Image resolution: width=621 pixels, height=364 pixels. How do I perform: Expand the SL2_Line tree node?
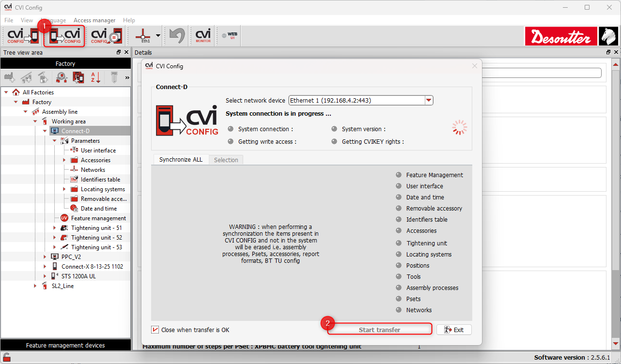point(35,286)
